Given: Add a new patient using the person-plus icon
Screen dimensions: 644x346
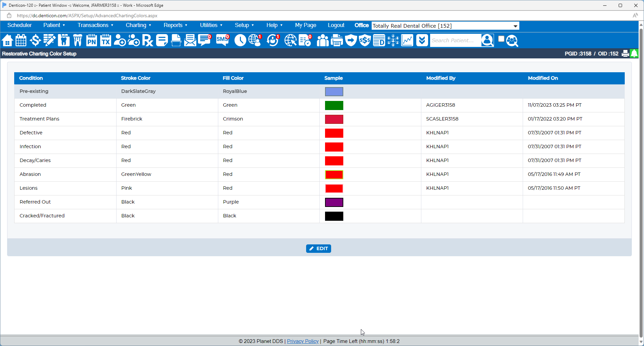Looking at the screenshot, I should point(120,40).
